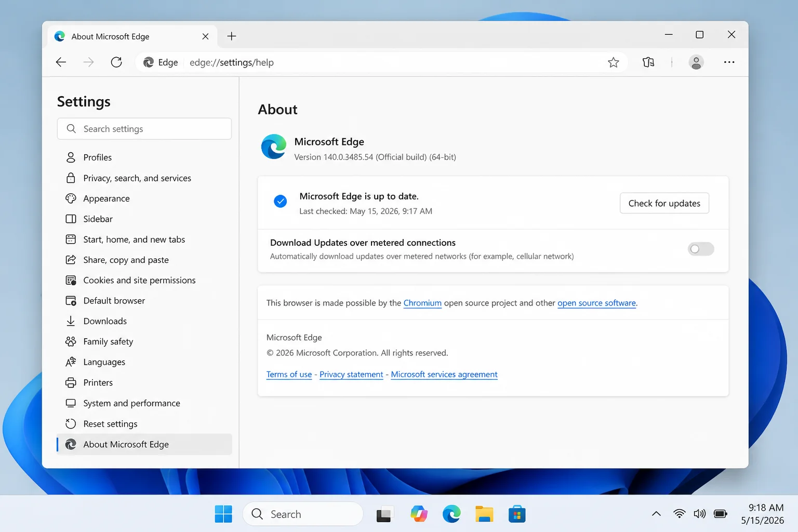This screenshot has height=532, width=798.
Task: Open a new tab with plus
Action: click(x=232, y=36)
